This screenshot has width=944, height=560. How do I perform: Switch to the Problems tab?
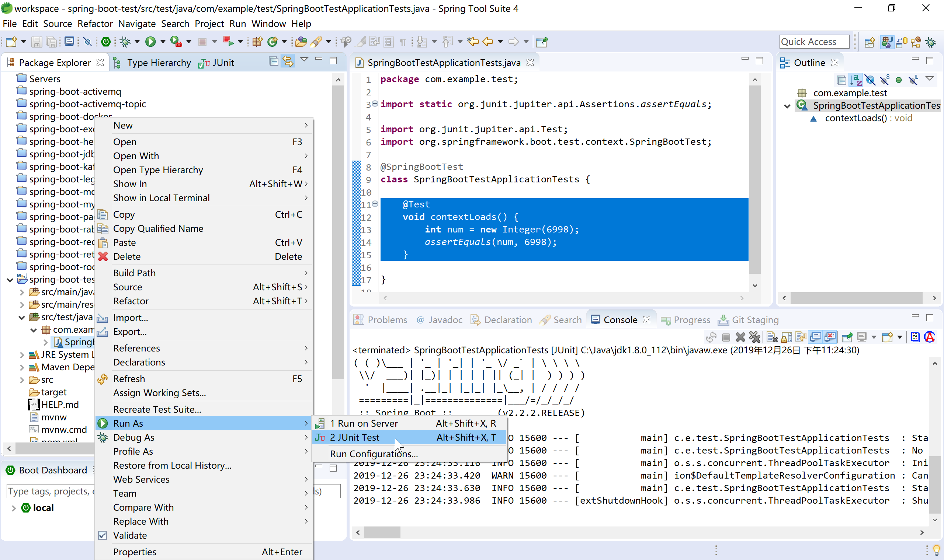pyautogui.click(x=381, y=320)
